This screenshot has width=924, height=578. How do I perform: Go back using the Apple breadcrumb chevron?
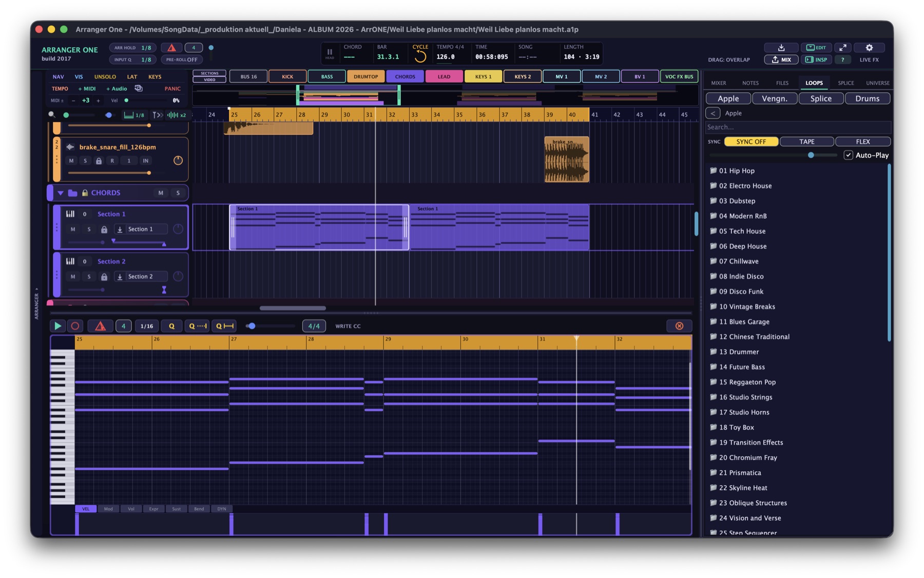tap(713, 113)
